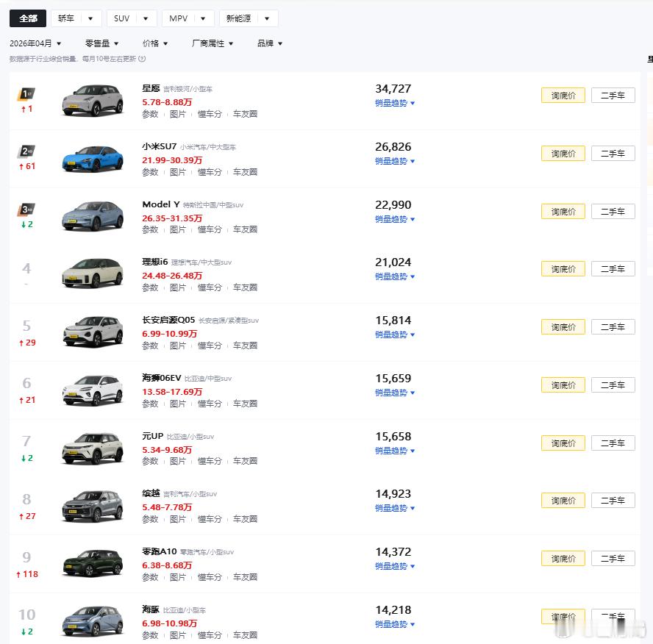This screenshot has height=644, width=653.
Task: Open the 小米SU7 car thumbnail
Action: pos(93,158)
